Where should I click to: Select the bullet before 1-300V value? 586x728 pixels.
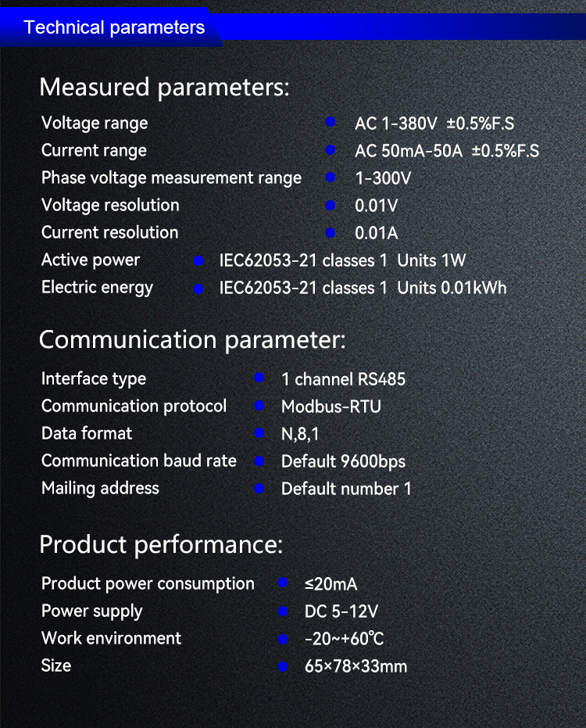330,178
